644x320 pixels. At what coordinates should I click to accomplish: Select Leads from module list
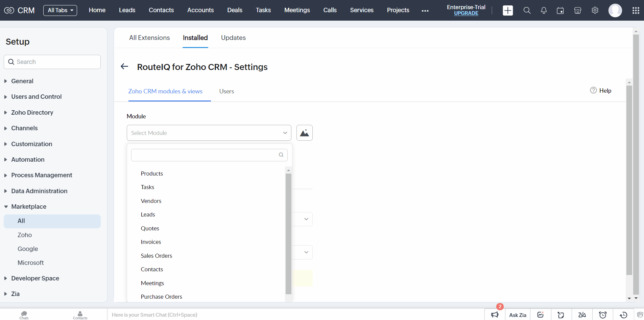(x=148, y=214)
